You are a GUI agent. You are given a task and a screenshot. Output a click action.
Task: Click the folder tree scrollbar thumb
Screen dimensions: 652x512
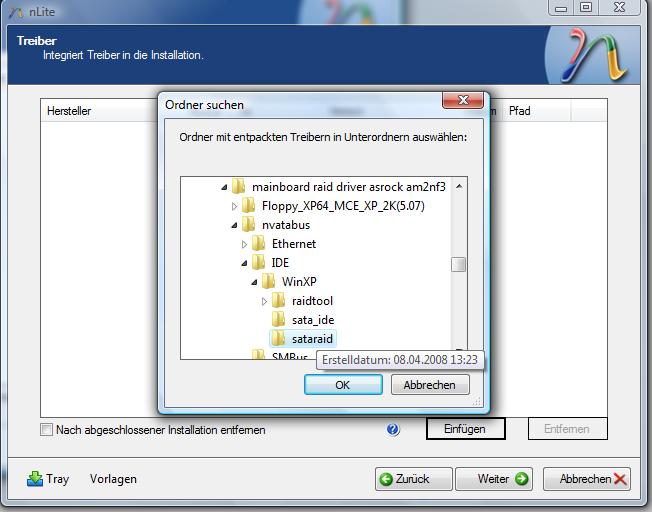click(458, 264)
